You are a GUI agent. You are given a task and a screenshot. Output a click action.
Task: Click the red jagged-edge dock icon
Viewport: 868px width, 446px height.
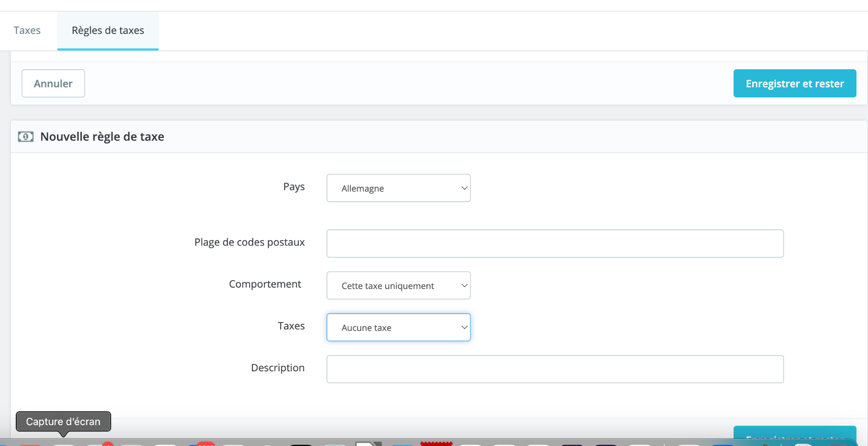[436, 443]
